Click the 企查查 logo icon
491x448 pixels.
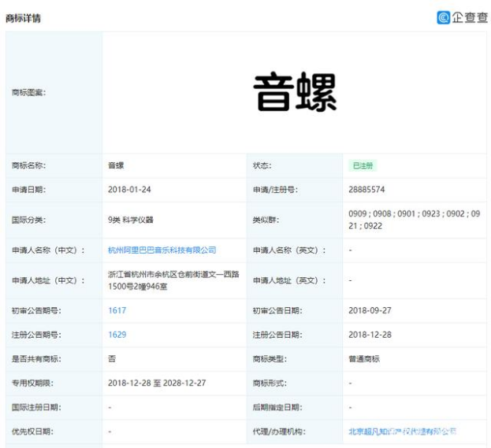(x=444, y=17)
